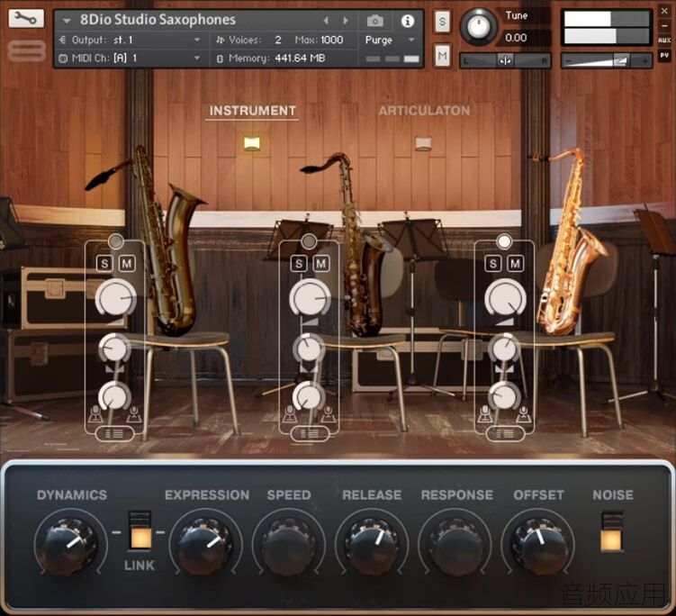The width and height of the screenshot is (676, 616).
Task: Enable left saxophone power light
Action: (115, 241)
